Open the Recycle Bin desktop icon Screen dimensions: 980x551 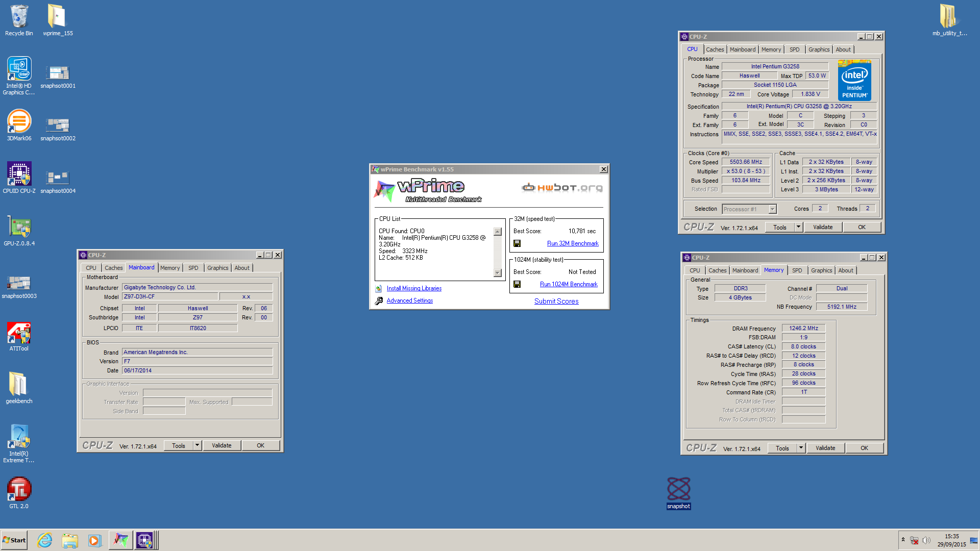tap(19, 20)
